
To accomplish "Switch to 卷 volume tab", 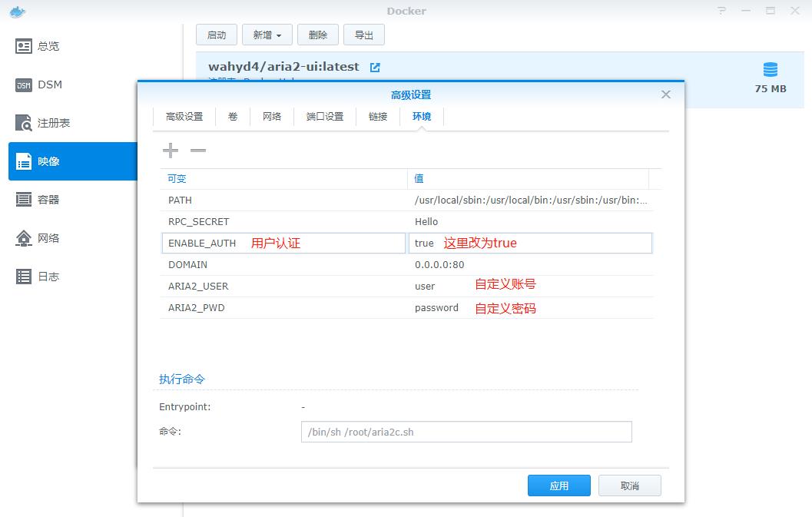I will 233,117.
